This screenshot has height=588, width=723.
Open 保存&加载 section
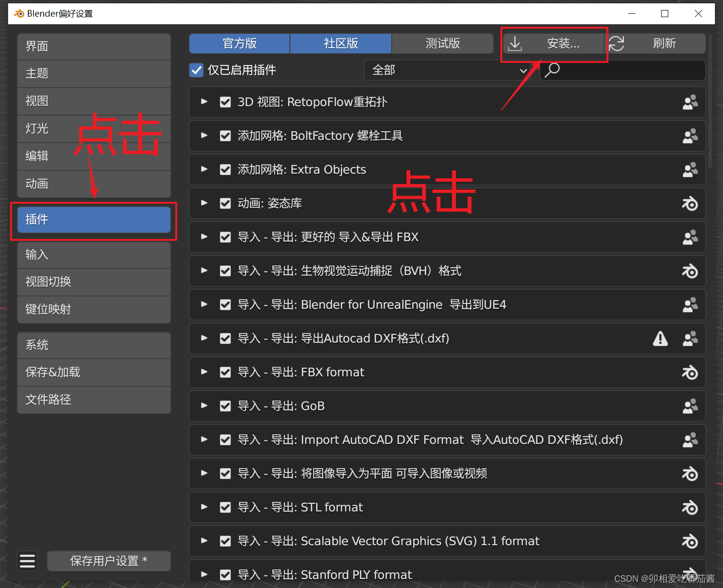point(94,372)
